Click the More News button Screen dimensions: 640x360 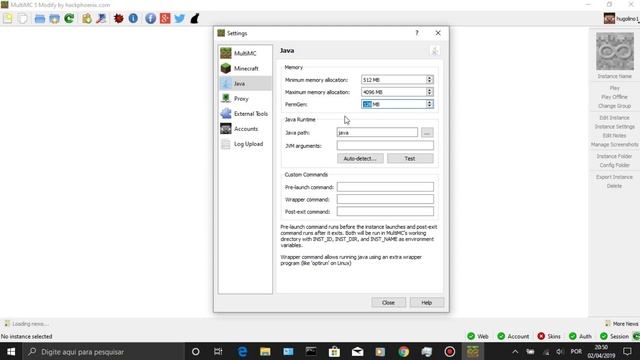pyautogui.click(x=621, y=324)
